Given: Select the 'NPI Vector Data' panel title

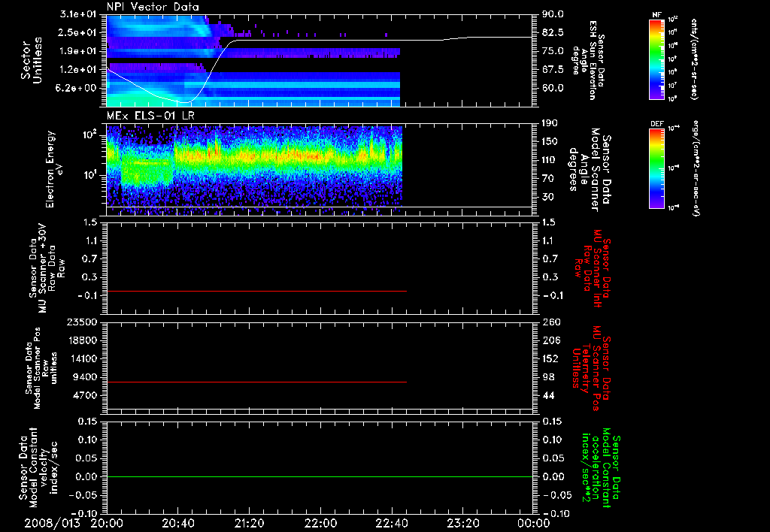Looking at the screenshot, I should pyautogui.click(x=153, y=7).
